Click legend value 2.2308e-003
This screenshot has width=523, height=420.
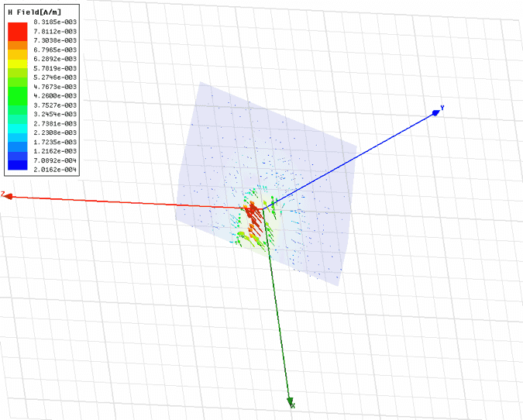55,133
